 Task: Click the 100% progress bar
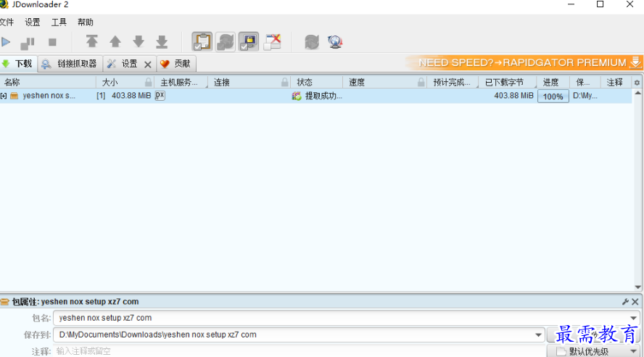point(553,97)
